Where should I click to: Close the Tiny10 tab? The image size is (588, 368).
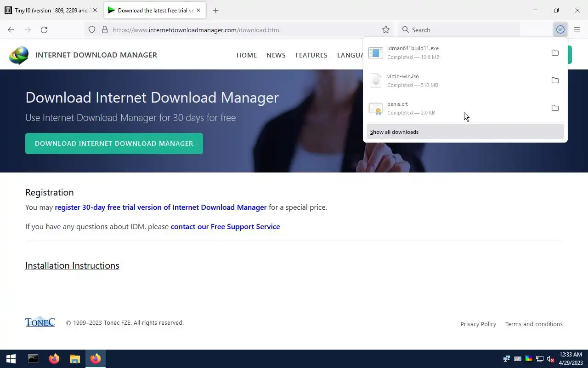click(x=95, y=10)
